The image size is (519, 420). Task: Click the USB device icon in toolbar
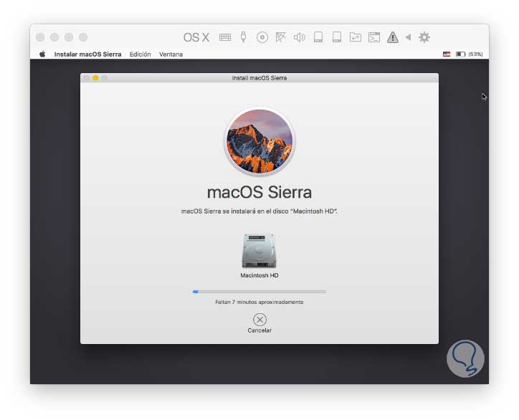(243, 37)
